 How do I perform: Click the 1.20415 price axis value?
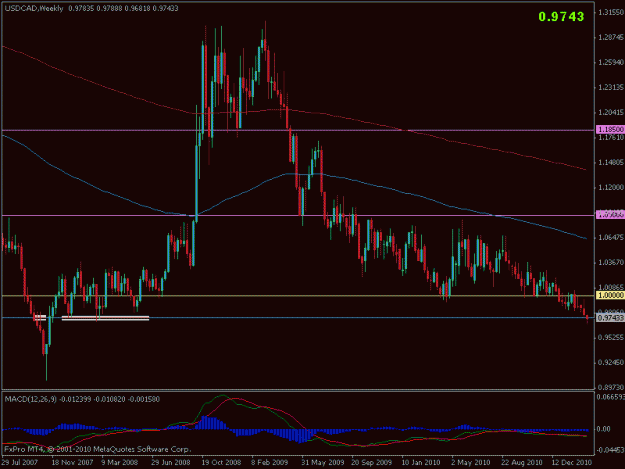click(x=611, y=112)
